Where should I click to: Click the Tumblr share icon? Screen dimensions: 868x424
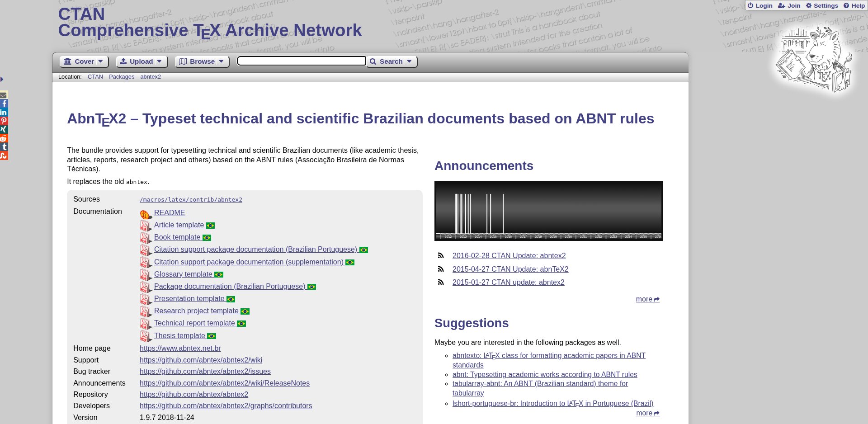point(4,147)
